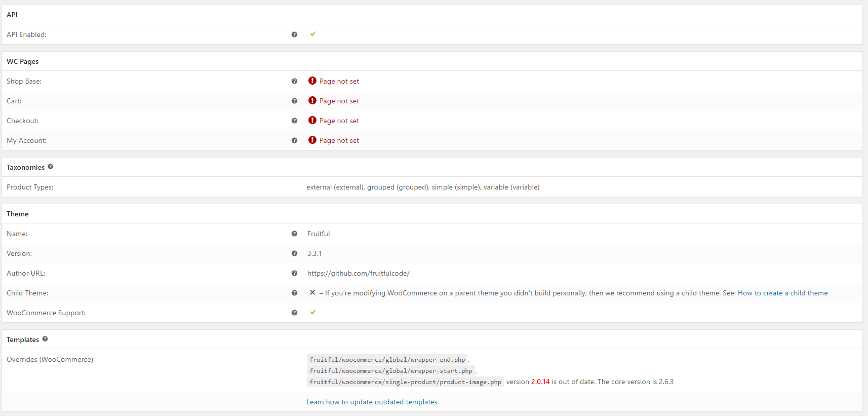Click the WC Pages section heading

[22, 61]
